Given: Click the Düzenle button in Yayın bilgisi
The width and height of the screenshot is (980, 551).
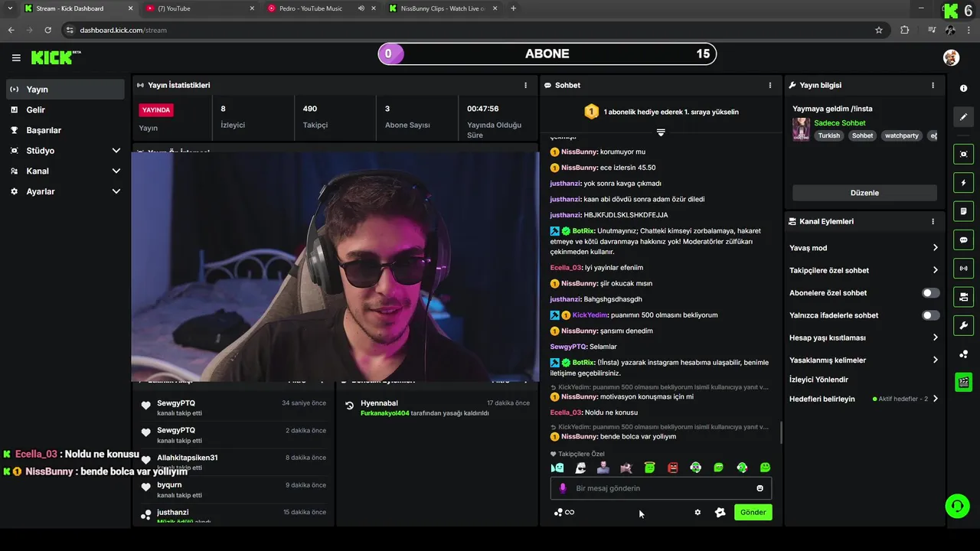Looking at the screenshot, I should 864,193.
